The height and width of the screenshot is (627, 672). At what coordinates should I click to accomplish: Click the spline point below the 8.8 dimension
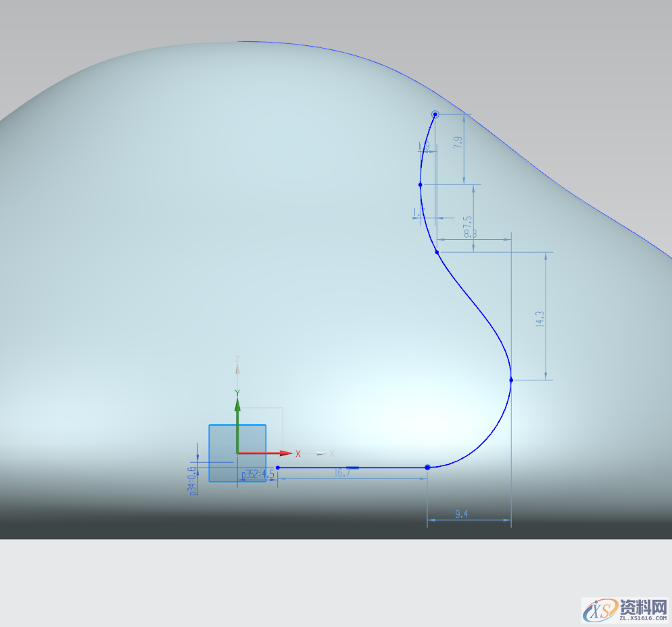click(x=437, y=252)
